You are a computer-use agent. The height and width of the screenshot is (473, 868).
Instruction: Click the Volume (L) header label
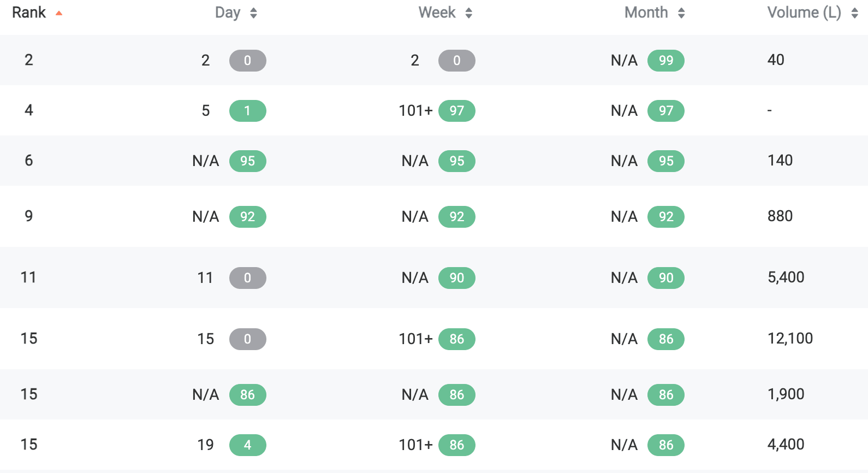click(x=804, y=13)
